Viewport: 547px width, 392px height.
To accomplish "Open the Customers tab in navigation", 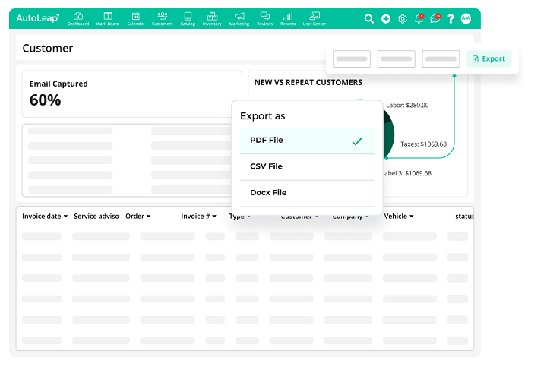I will click(162, 17).
